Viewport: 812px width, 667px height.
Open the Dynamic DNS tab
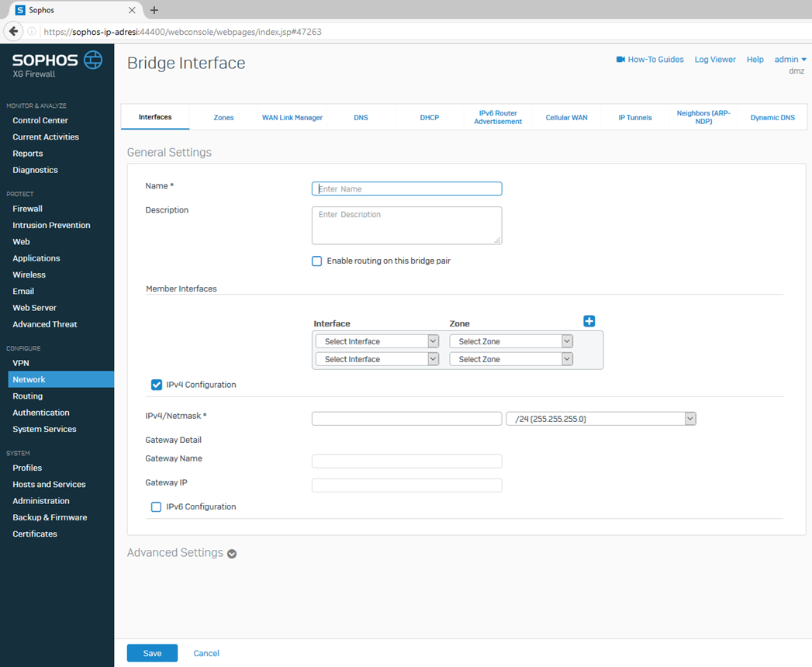pyautogui.click(x=772, y=118)
